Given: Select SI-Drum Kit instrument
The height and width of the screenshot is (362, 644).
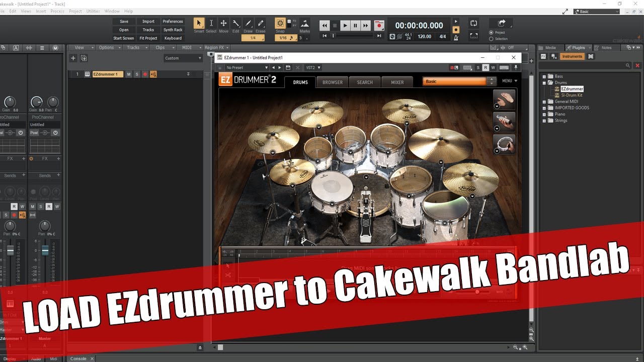Looking at the screenshot, I should coord(572,95).
